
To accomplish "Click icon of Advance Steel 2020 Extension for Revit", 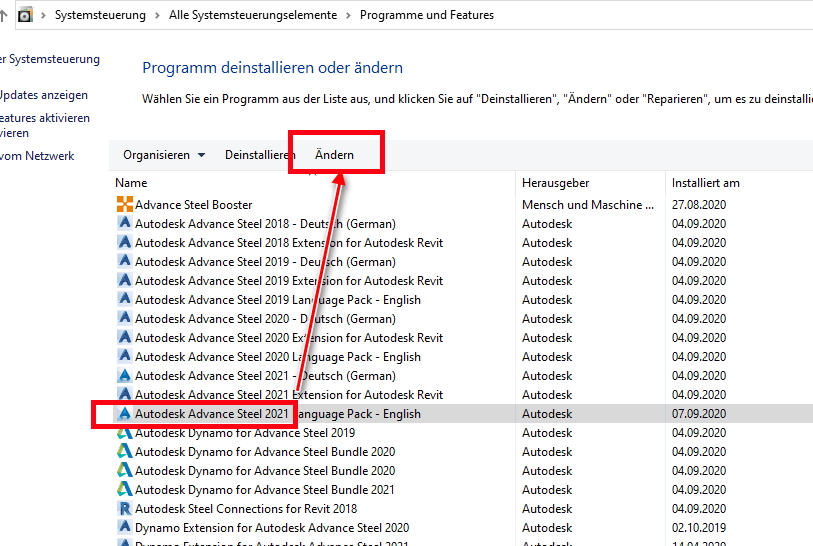I will click(124, 337).
